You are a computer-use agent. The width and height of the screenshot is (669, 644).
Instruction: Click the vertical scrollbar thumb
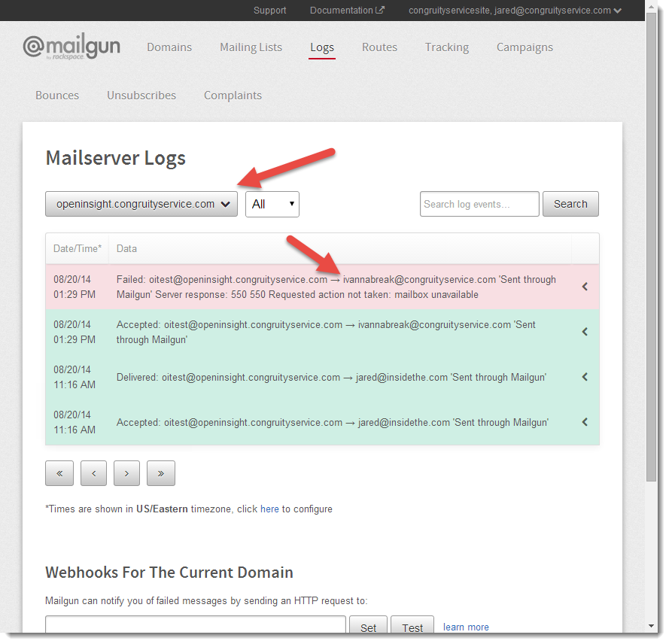[x=651, y=248]
